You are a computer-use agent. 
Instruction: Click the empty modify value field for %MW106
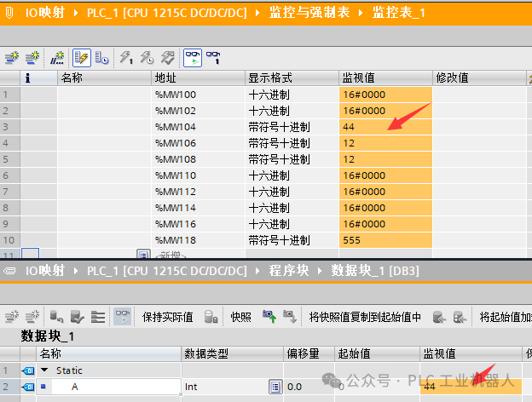[479, 143]
